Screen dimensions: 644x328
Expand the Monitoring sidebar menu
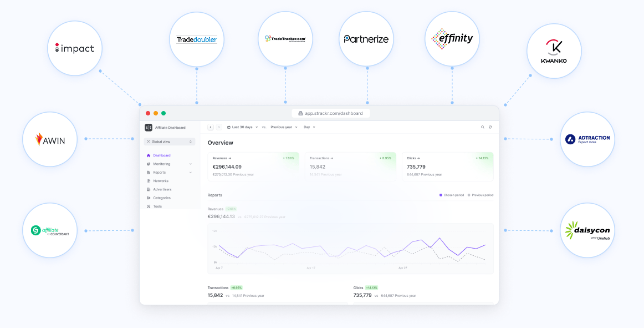169,164
